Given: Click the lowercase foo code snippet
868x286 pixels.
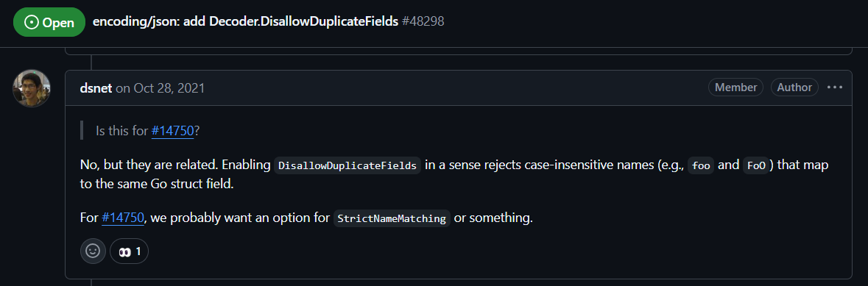Looking at the screenshot, I should pyautogui.click(x=701, y=166).
